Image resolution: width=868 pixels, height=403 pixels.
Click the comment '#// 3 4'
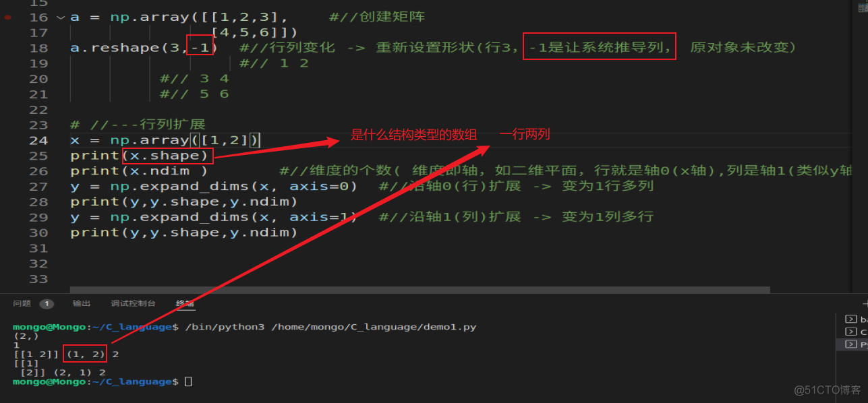194,79
